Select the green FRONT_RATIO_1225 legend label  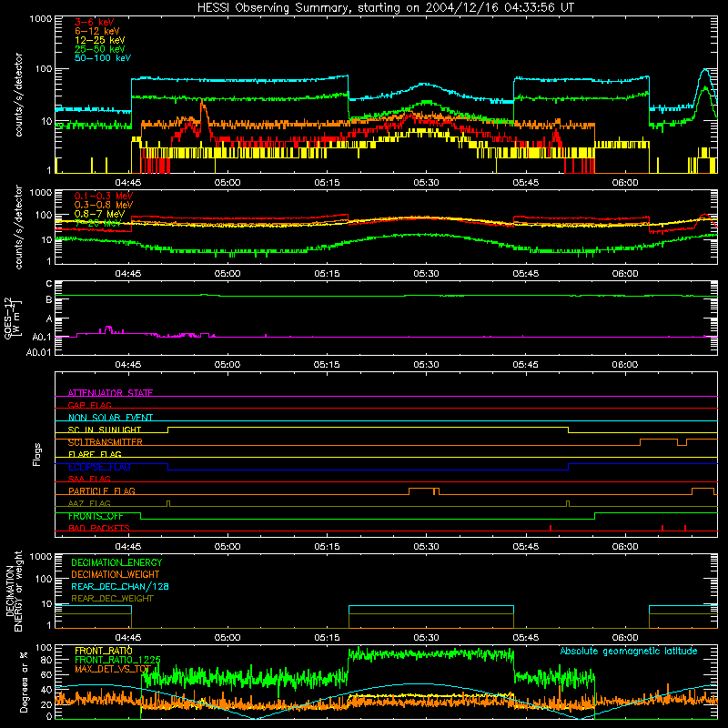pyautogui.click(x=118, y=660)
